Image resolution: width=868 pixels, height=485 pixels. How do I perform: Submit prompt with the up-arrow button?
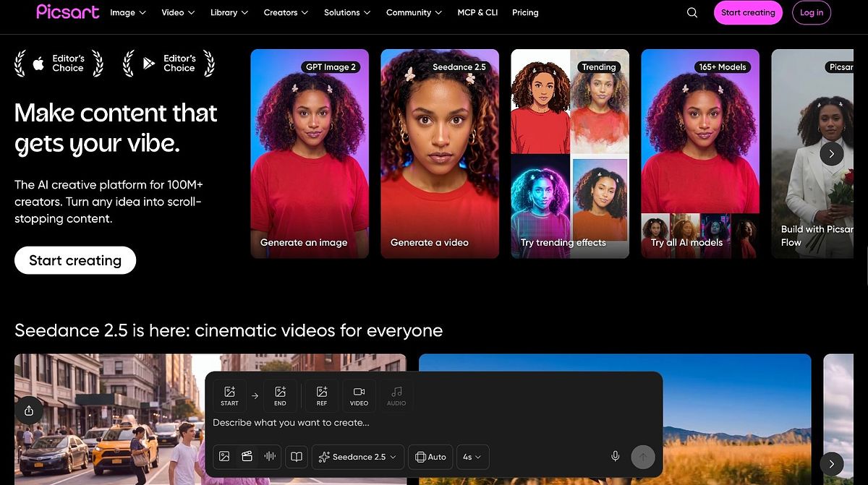pos(643,457)
